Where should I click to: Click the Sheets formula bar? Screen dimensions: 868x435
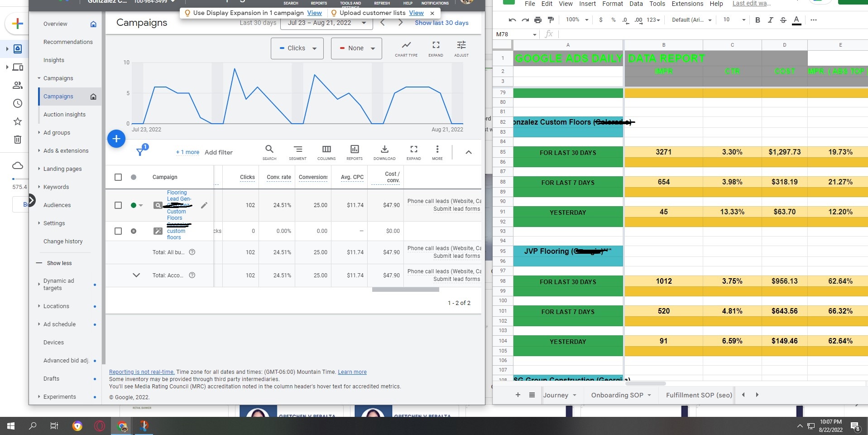(x=713, y=34)
